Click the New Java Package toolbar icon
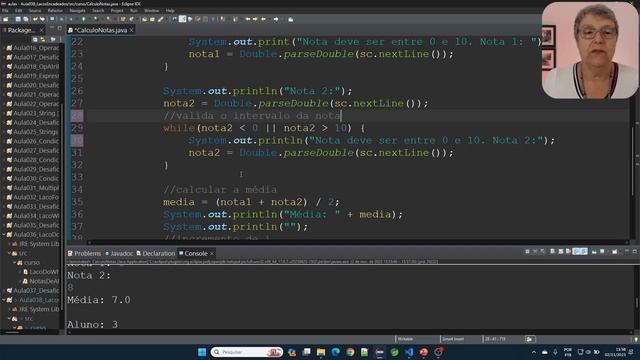The image size is (640, 360). [x=122, y=19]
